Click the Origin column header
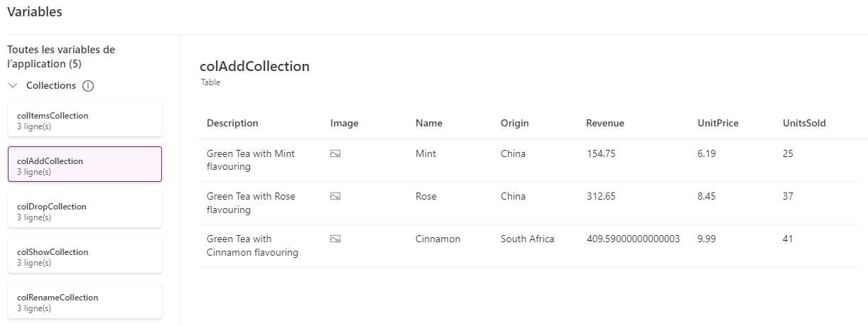This screenshot has width=868, height=326. click(x=515, y=123)
